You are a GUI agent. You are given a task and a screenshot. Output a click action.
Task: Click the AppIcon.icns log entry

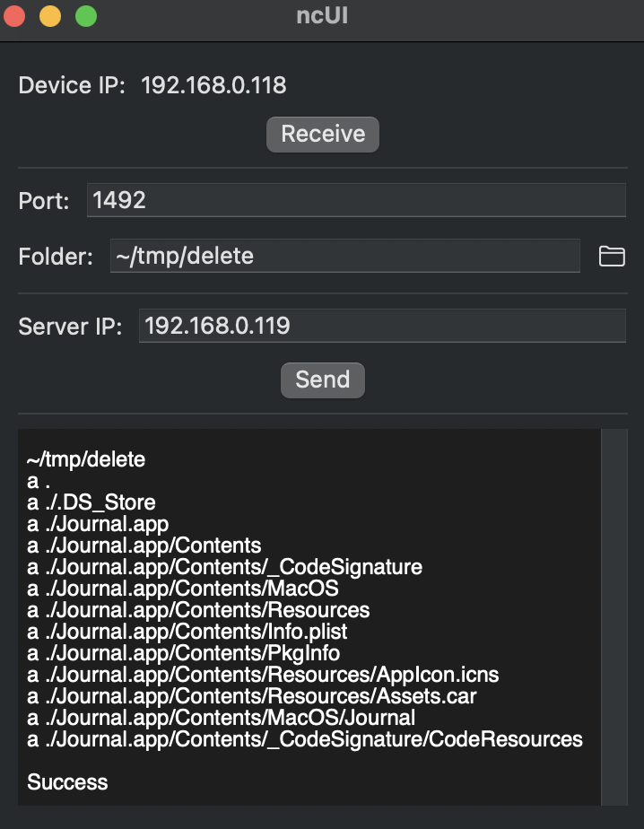point(263,675)
